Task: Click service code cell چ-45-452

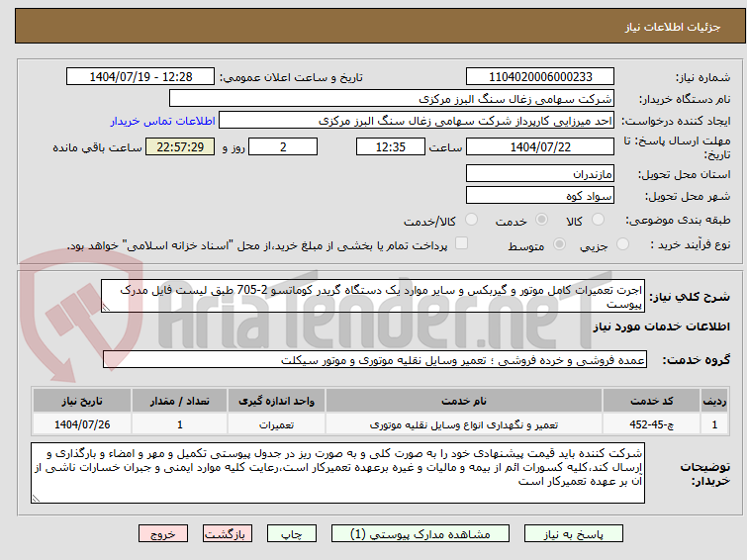Action: coord(651,424)
